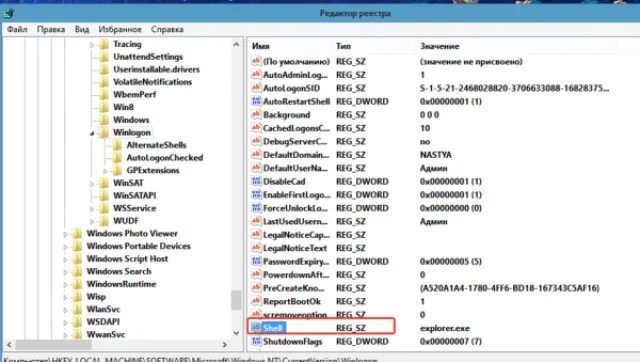
Task: Select the LastUsedUsern... value name
Action: coord(296,222)
